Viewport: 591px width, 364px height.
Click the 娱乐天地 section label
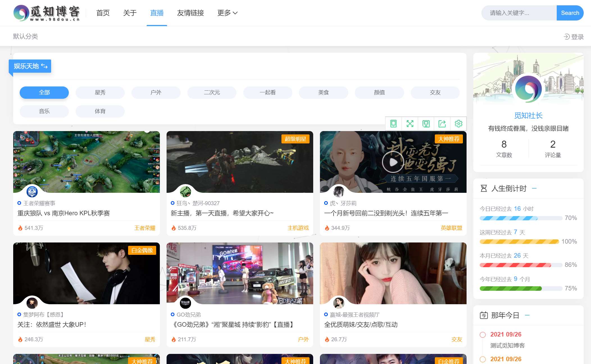26,66
